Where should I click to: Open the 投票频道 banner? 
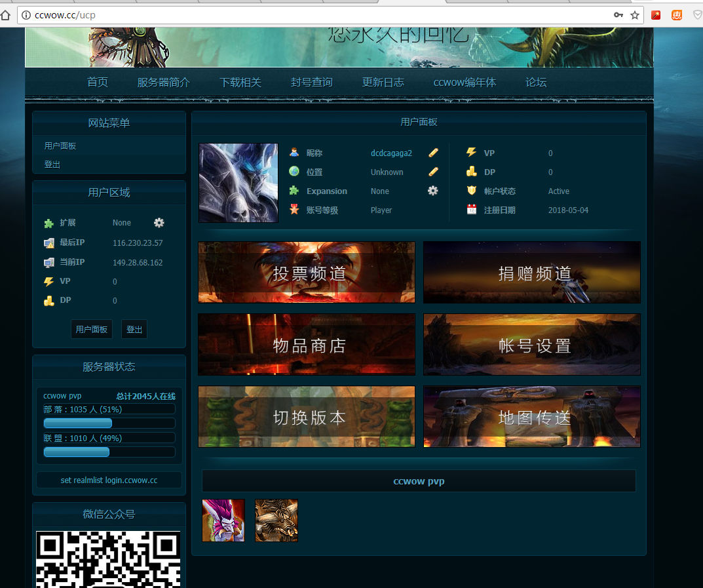[307, 273]
